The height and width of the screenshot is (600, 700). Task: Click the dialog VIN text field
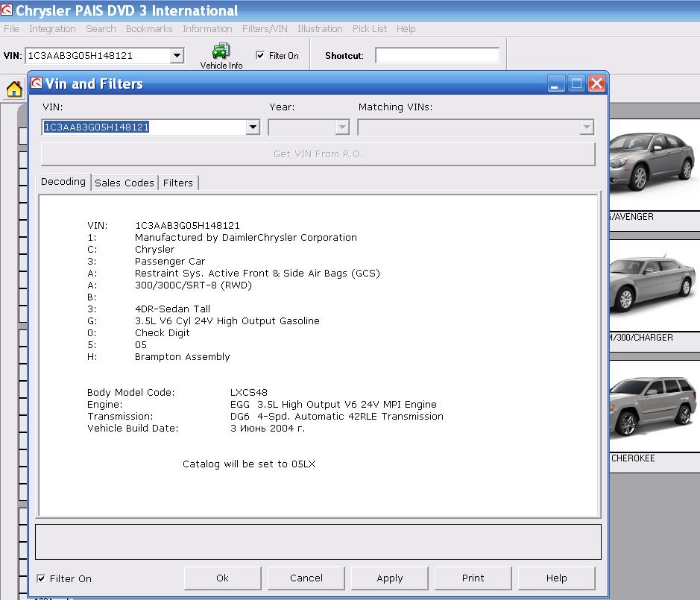click(x=144, y=127)
